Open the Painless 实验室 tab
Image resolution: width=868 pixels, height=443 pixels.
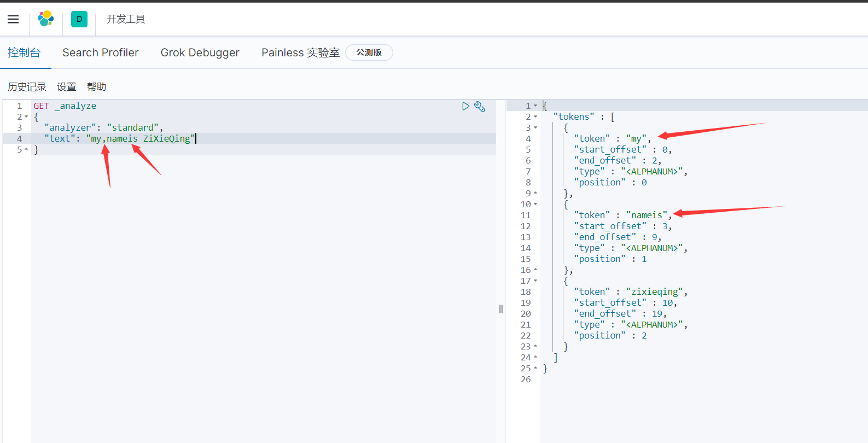pyautogui.click(x=300, y=53)
